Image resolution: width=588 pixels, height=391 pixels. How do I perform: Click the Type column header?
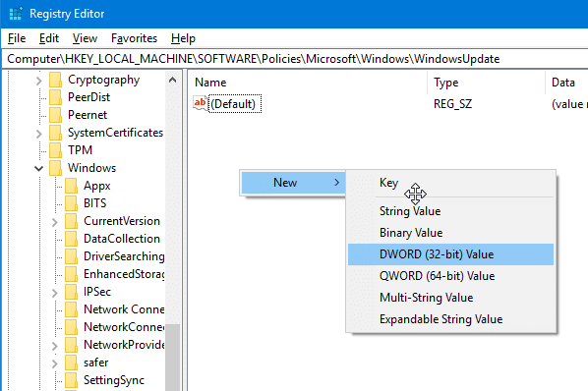486,83
